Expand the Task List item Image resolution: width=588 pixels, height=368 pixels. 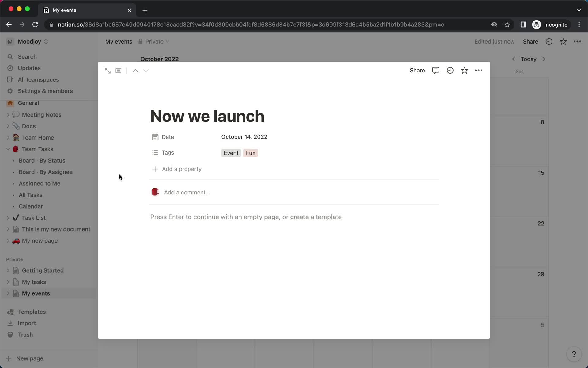pyautogui.click(x=9, y=217)
